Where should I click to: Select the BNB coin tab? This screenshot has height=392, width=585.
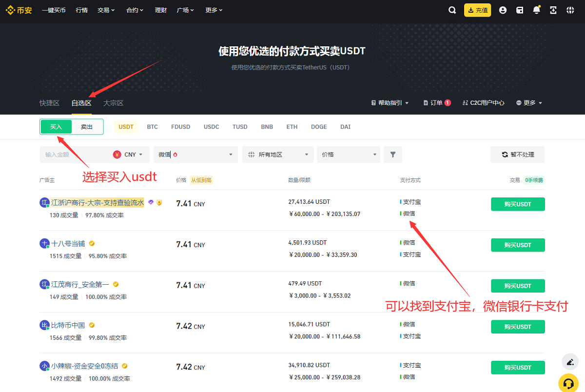click(x=267, y=127)
